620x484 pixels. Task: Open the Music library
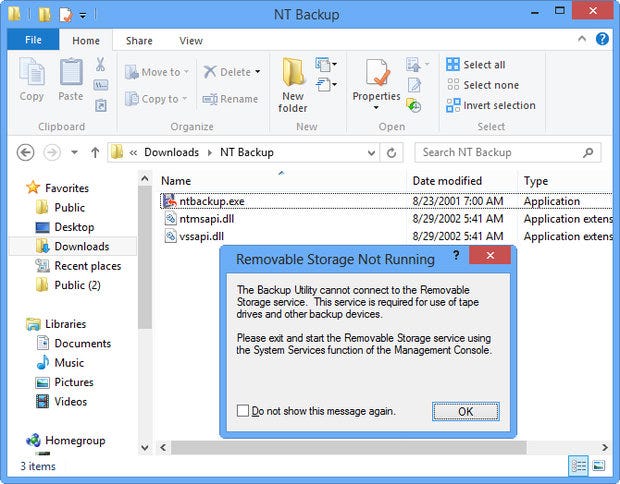(60, 363)
